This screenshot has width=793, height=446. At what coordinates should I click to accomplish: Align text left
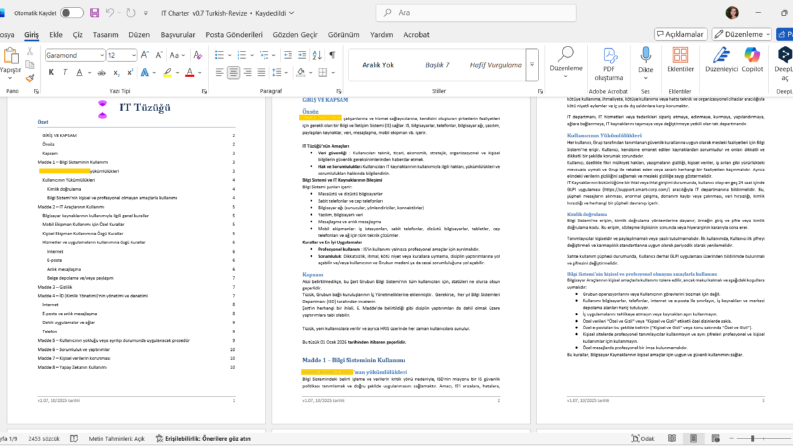point(219,73)
